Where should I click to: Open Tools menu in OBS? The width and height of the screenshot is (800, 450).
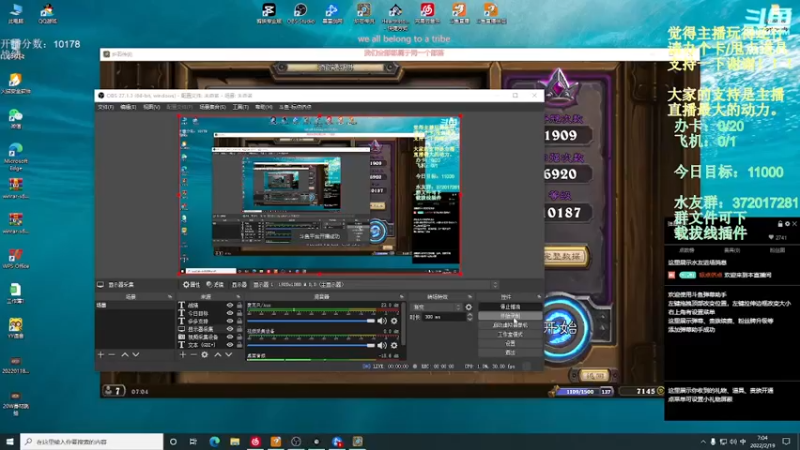point(240,107)
